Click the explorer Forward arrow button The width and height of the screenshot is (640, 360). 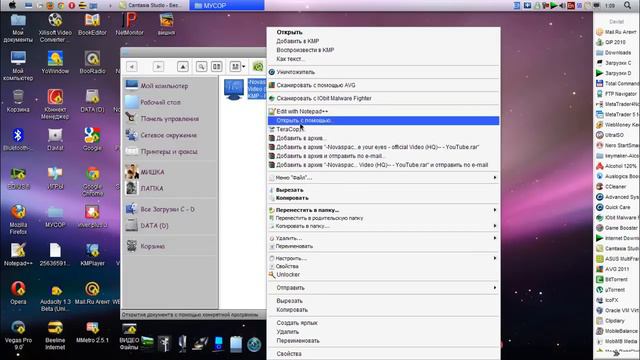[x=158, y=66]
